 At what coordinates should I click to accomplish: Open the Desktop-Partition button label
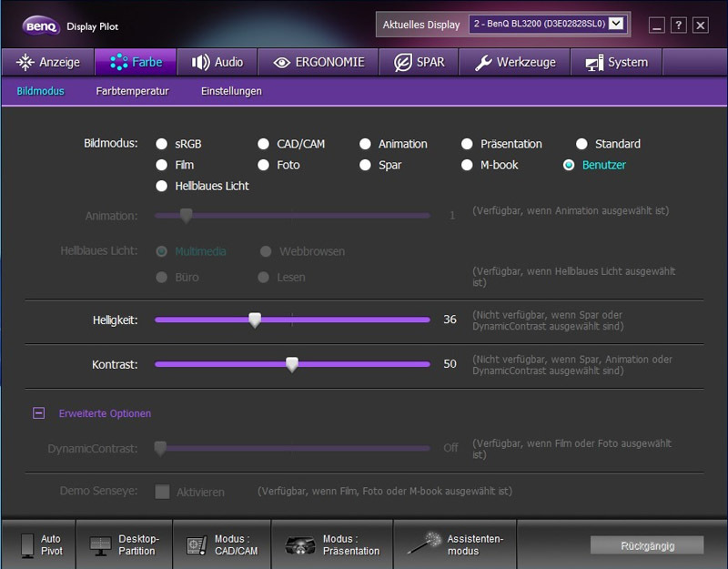pos(138,544)
